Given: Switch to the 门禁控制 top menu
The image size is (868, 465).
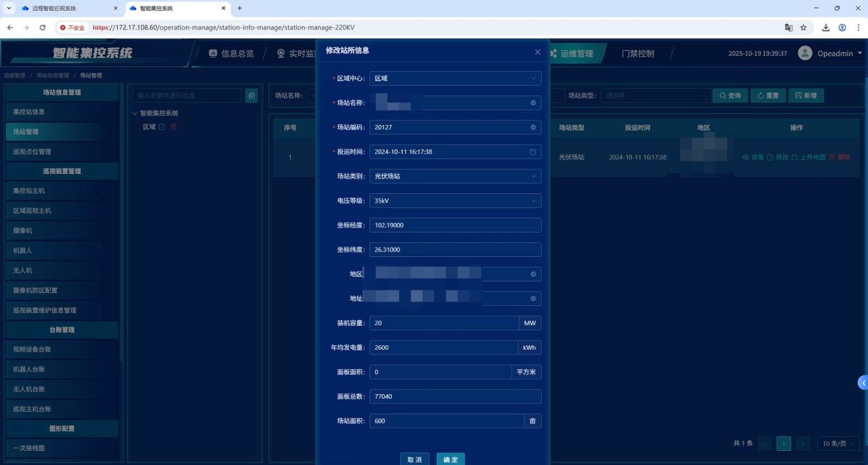Looking at the screenshot, I should 638,53.
